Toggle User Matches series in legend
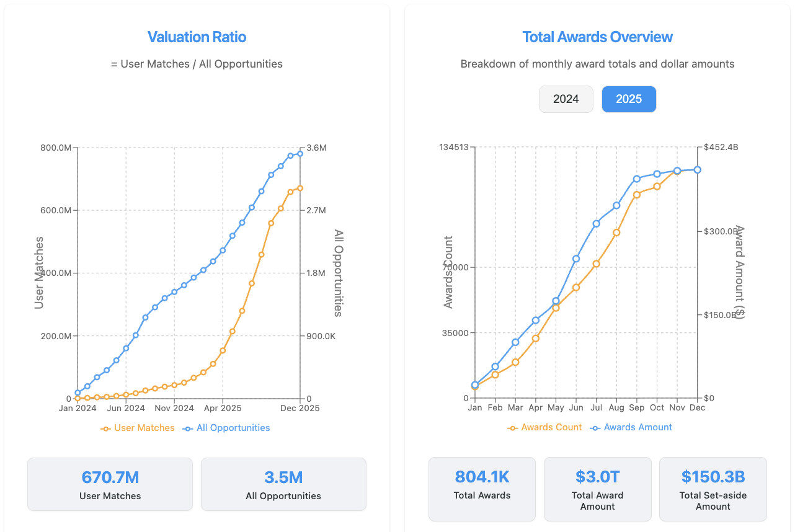Screen dimensions: 795x532 tap(144, 428)
